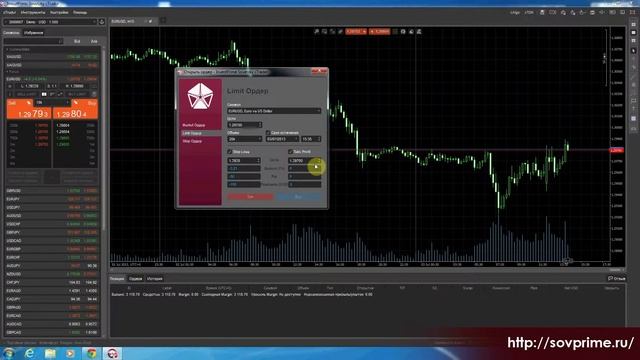Click the icon right of the account selector

point(102,22)
